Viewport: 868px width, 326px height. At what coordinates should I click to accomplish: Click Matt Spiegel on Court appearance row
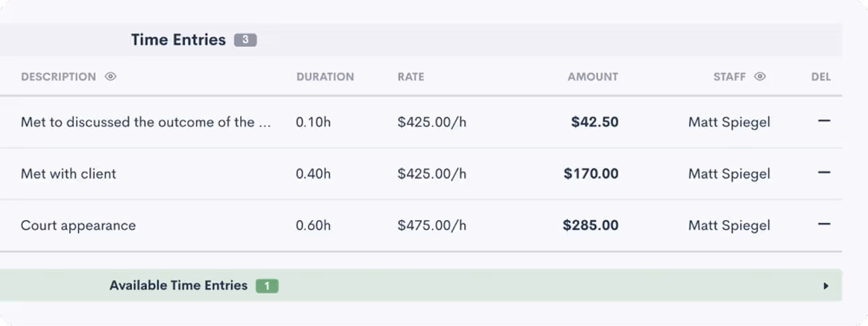point(729,225)
